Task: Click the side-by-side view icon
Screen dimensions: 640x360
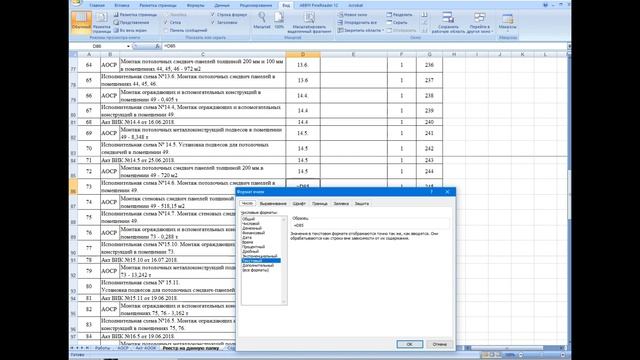Action: tap(424, 15)
